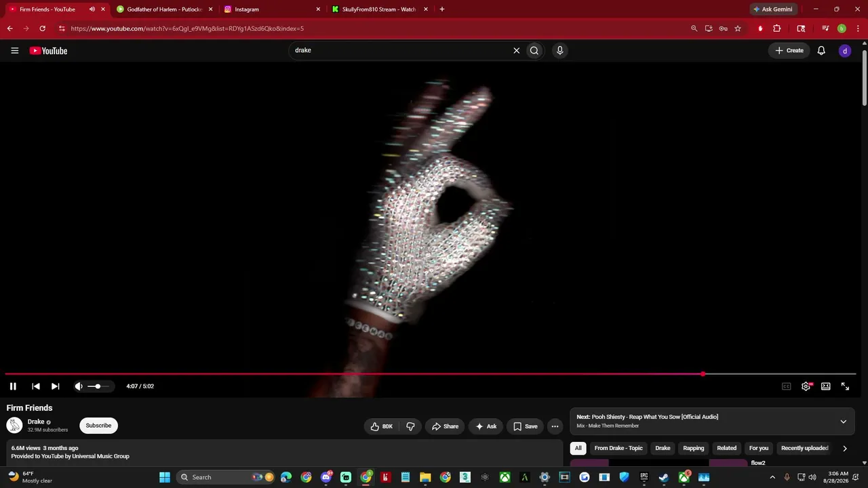868x488 pixels.
Task: Open Windows taskbar Search box
Action: pyautogui.click(x=226, y=477)
